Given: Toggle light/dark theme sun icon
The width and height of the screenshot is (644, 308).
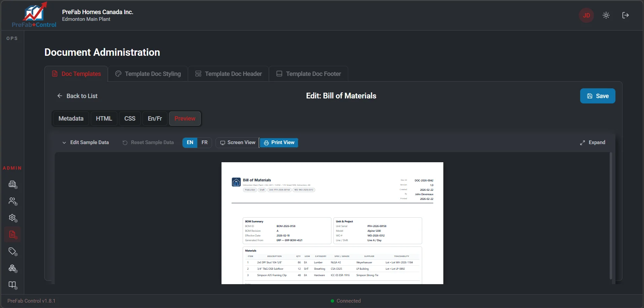Looking at the screenshot, I should (606, 15).
